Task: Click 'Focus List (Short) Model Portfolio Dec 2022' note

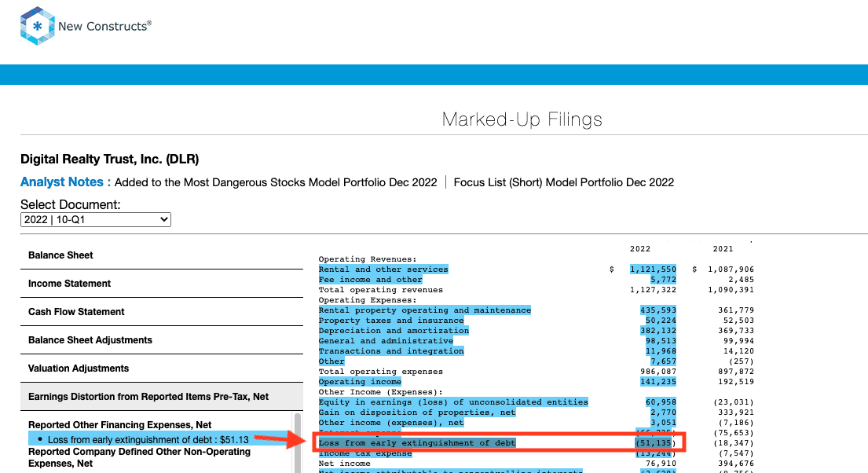Action: (x=563, y=182)
